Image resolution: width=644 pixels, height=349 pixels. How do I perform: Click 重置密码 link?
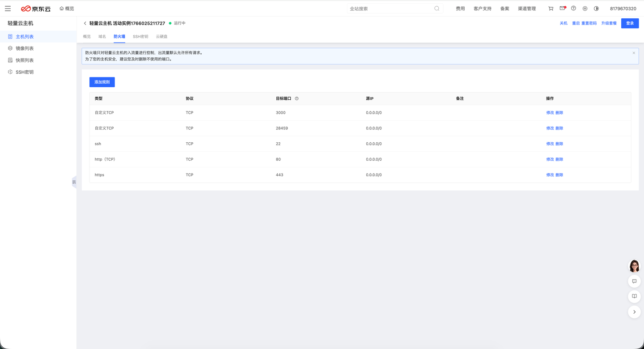589,23
